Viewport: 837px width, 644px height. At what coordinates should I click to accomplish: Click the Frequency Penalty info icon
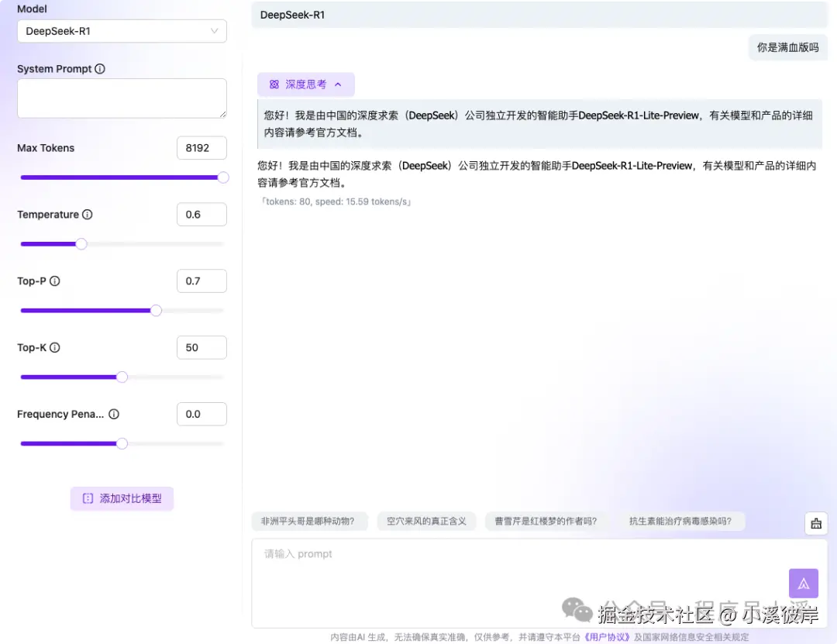pos(114,414)
